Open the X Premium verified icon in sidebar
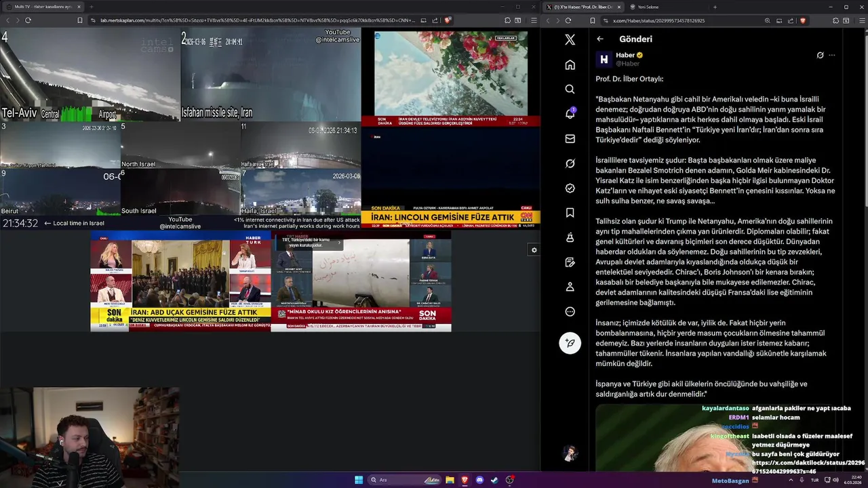Image resolution: width=868 pixels, height=488 pixels. click(x=570, y=188)
